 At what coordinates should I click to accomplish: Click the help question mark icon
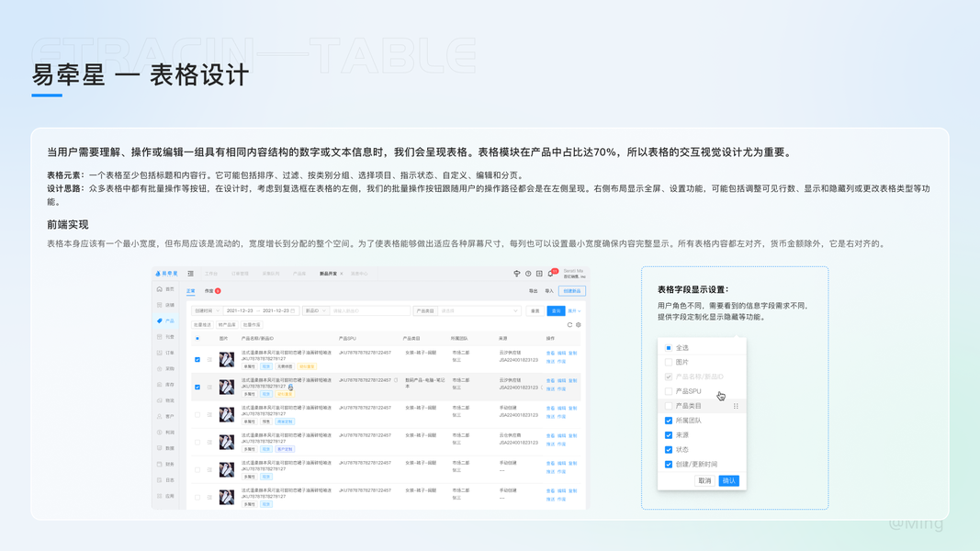[x=528, y=274]
